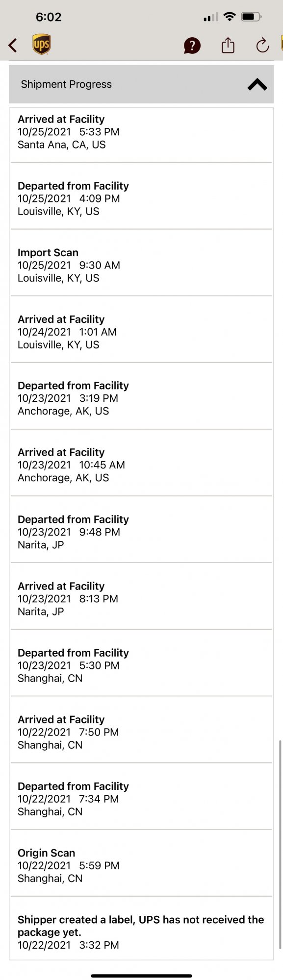Tap the share icon
Screen dimensions: 283x980
228,45
